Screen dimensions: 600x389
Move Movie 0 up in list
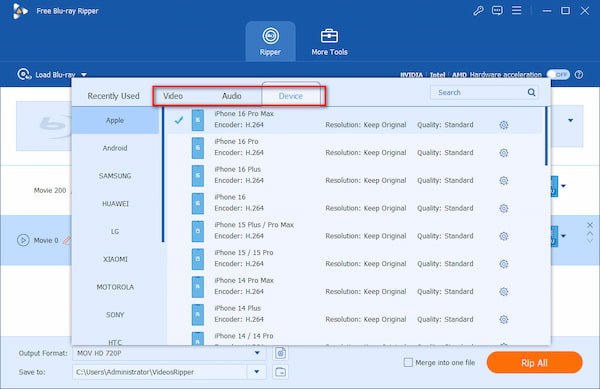point(590,233)
